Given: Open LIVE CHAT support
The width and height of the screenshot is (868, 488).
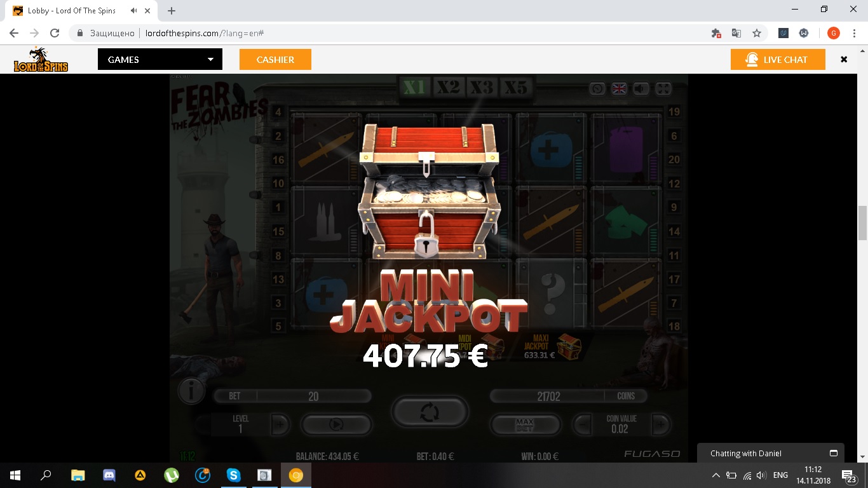Looking at the screenshot, I should tap(778, 60).
